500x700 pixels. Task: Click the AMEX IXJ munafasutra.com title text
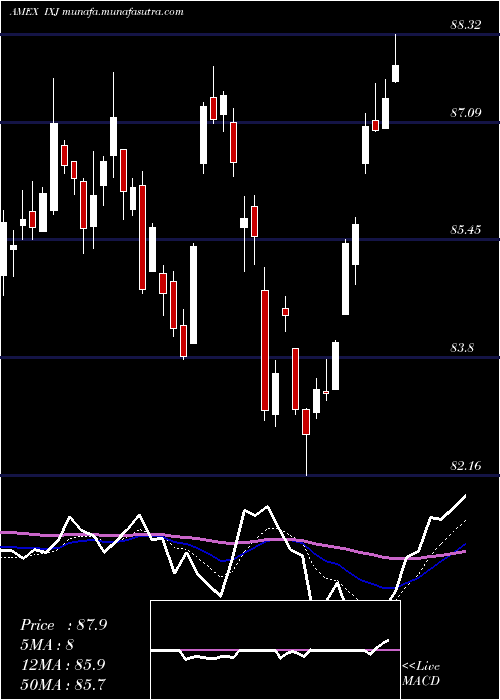tap(96, 12)
